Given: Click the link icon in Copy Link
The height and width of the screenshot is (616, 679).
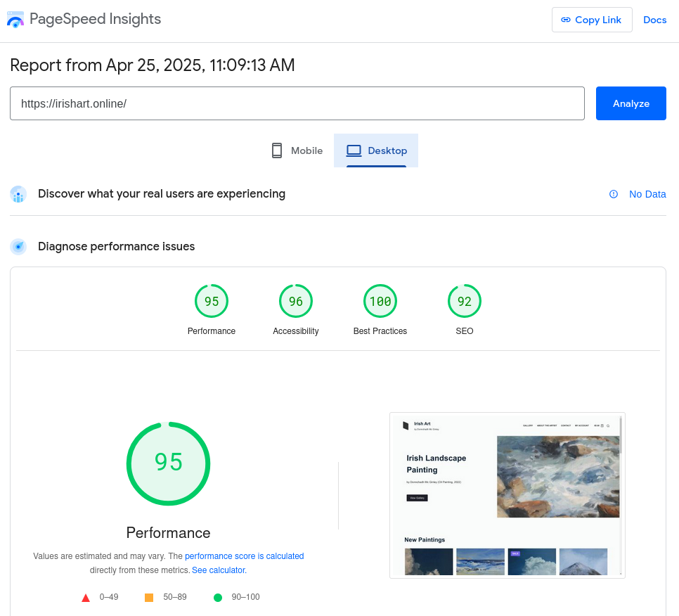Looking at the screenshot, I should click(x=566, y=20).
